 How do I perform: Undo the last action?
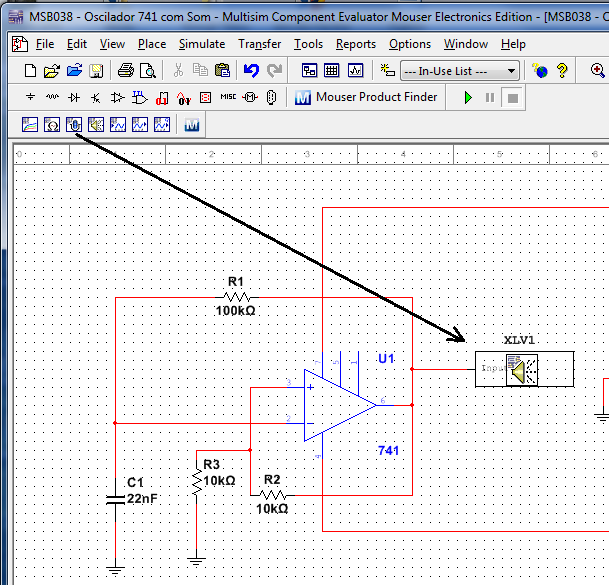click(251, 71)
